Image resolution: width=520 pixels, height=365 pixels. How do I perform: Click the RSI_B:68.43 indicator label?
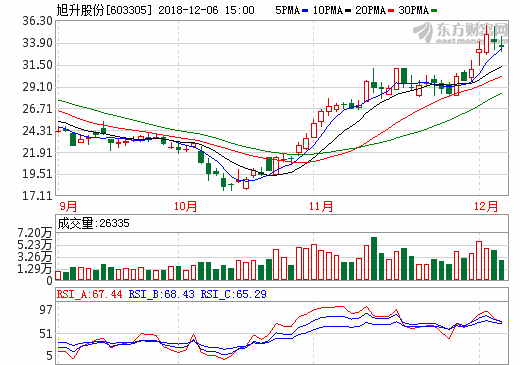[161, 294]
